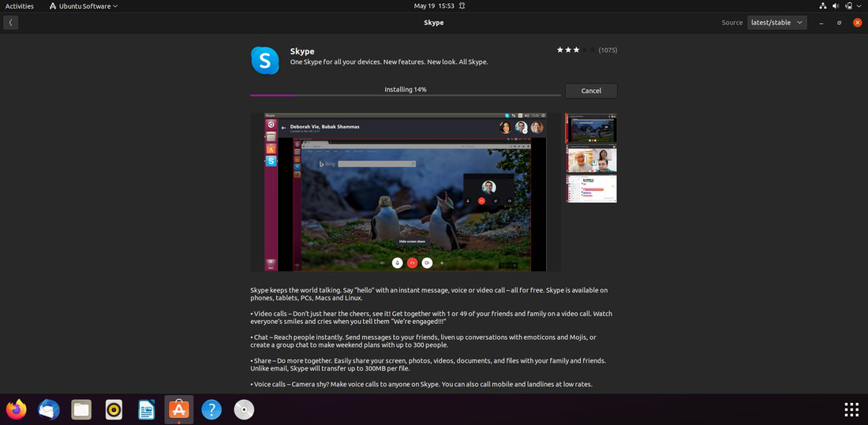Open the main Skype screenshot with penguins
The image size is (868, 425).
[406, 192]
